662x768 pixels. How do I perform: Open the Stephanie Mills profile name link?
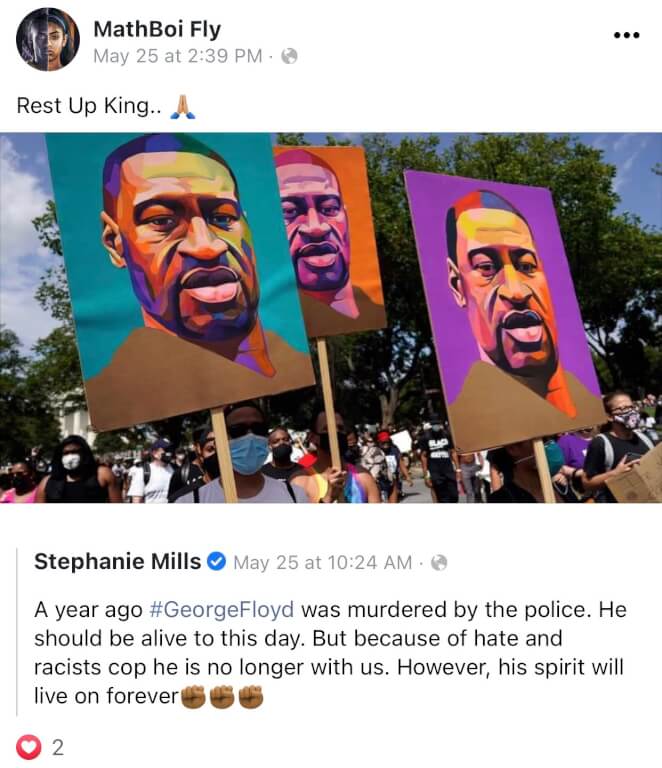point(118,561)
